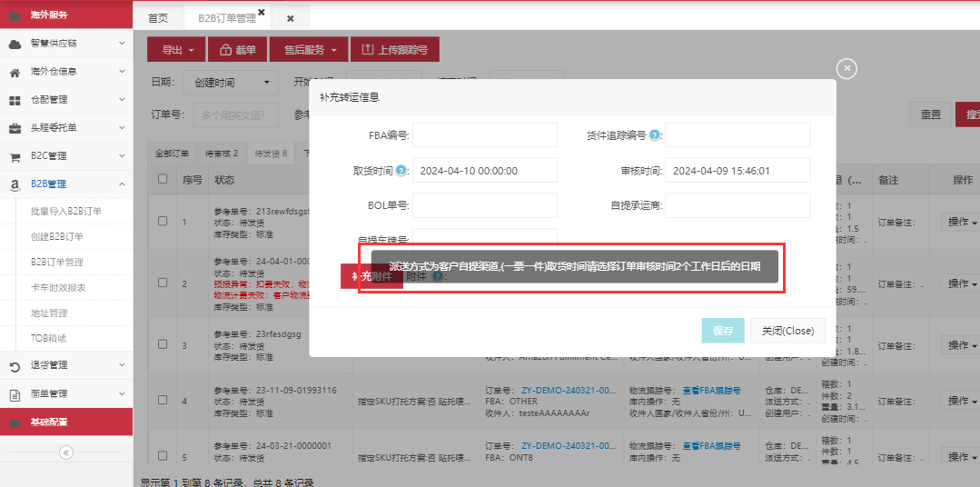The image size is (980, 487).
Task: Collapse the B2B管理 menu
Action: (x=122, y=184)
